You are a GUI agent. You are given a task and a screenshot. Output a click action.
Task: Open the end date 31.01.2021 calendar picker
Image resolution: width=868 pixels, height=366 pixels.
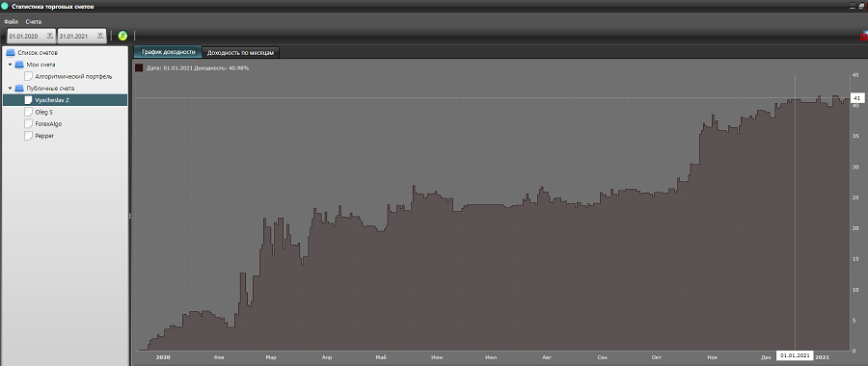[100, 36]
